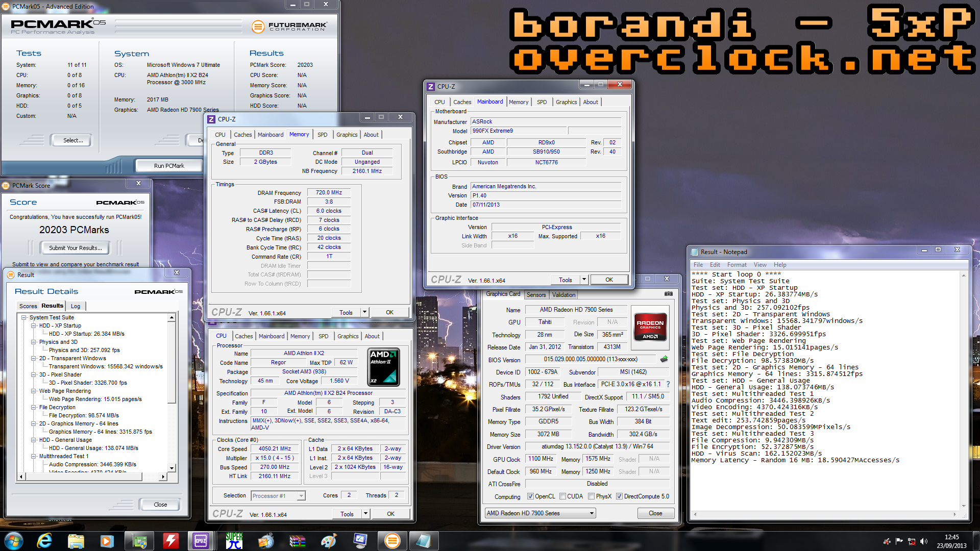Click the monitor checklist icon in the taskbar
Viewport: 980px width, 551px height.
point(360,541)
